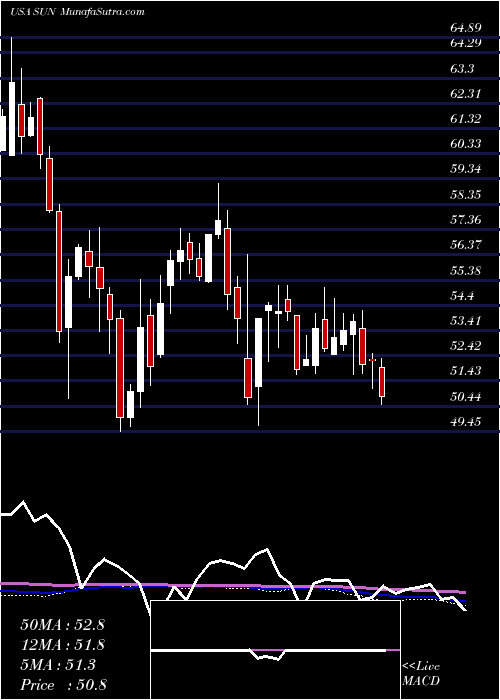500x700 pixels.
Task: Select the 52.42 price axis label
Action: pyautogui.click(x=466, y=345)
